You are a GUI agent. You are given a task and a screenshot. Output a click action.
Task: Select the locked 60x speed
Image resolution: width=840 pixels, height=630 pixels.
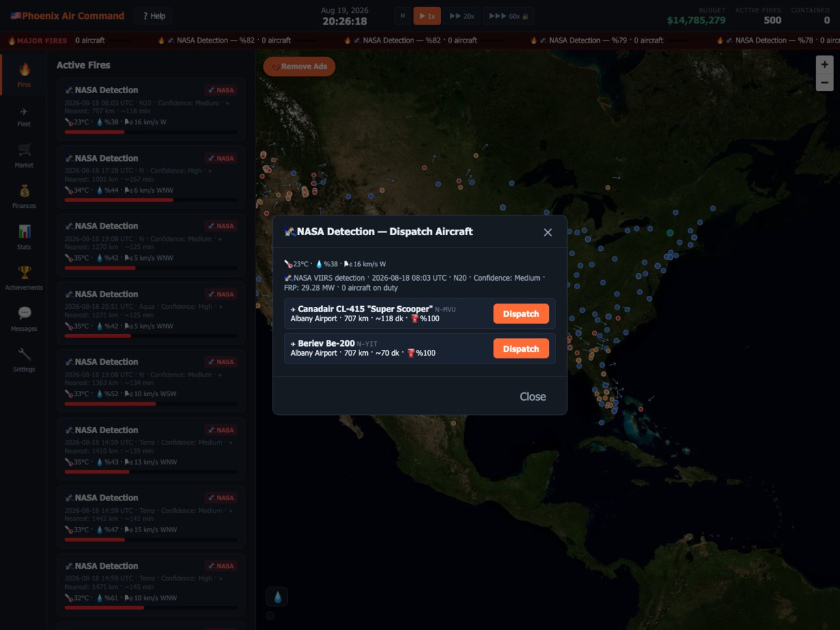point(509,16)
